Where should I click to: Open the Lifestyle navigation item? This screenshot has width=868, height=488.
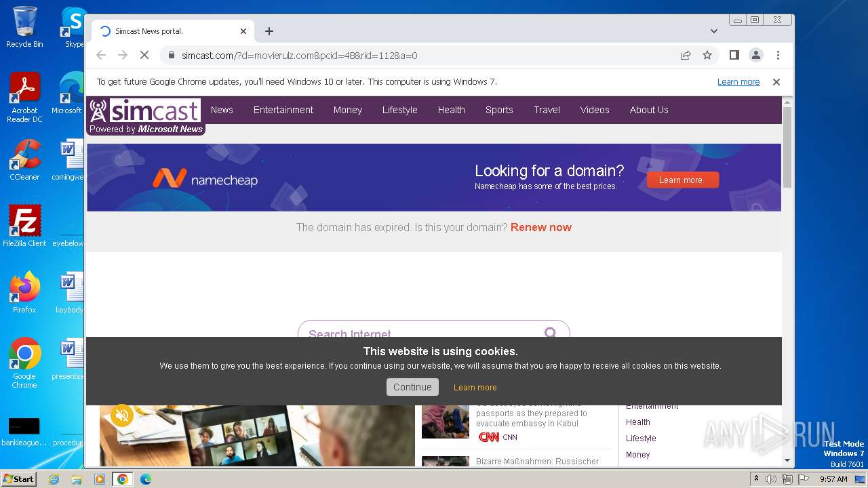(x=399, y=110)
